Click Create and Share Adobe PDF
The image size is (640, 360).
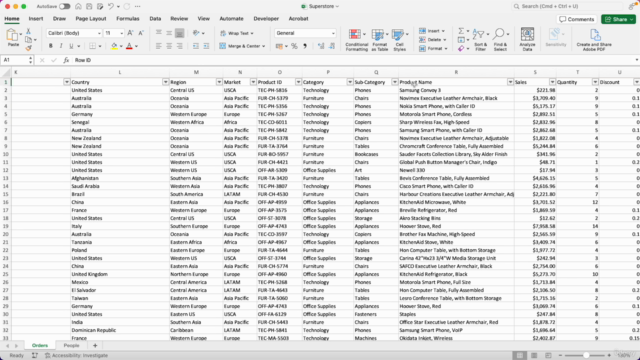pyautogui.click(x=594, y=40)
